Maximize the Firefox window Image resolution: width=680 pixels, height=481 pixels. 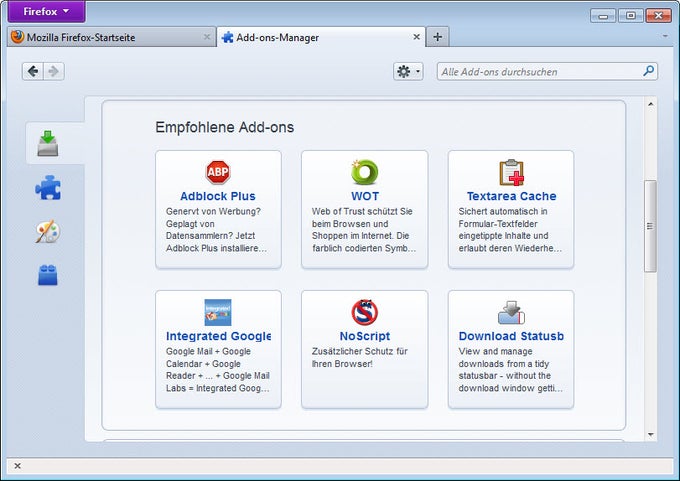[631, 16]
